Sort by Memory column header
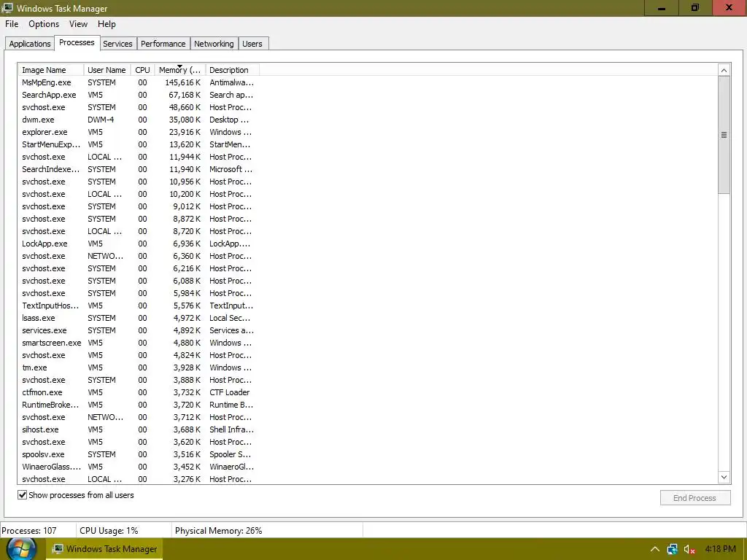Image resolution: width=747 pixels, height=560 pixels. (x=180, y=70)
